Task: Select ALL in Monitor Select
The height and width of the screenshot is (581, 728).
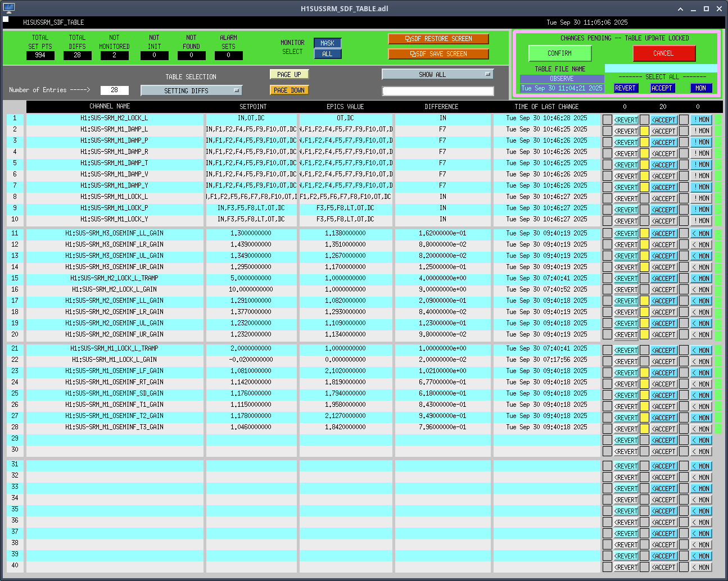Action: click(327, 54)
